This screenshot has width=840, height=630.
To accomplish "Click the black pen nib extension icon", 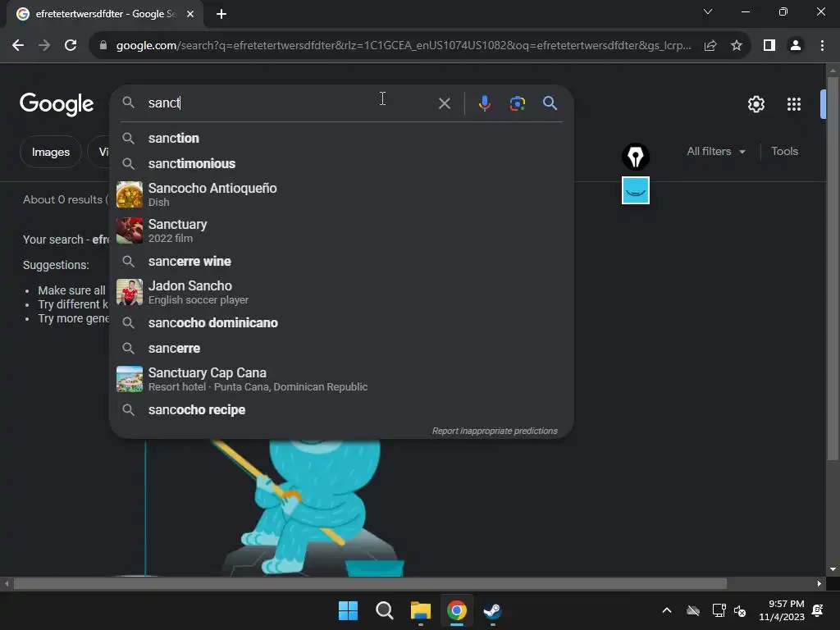I will pyautogui.click(x=636, y=157).
